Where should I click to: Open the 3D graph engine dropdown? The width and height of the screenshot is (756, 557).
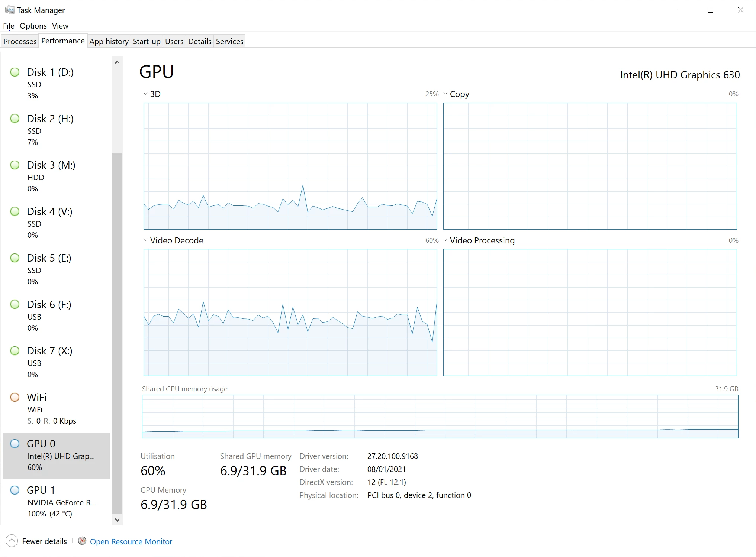tap(146, 94)
